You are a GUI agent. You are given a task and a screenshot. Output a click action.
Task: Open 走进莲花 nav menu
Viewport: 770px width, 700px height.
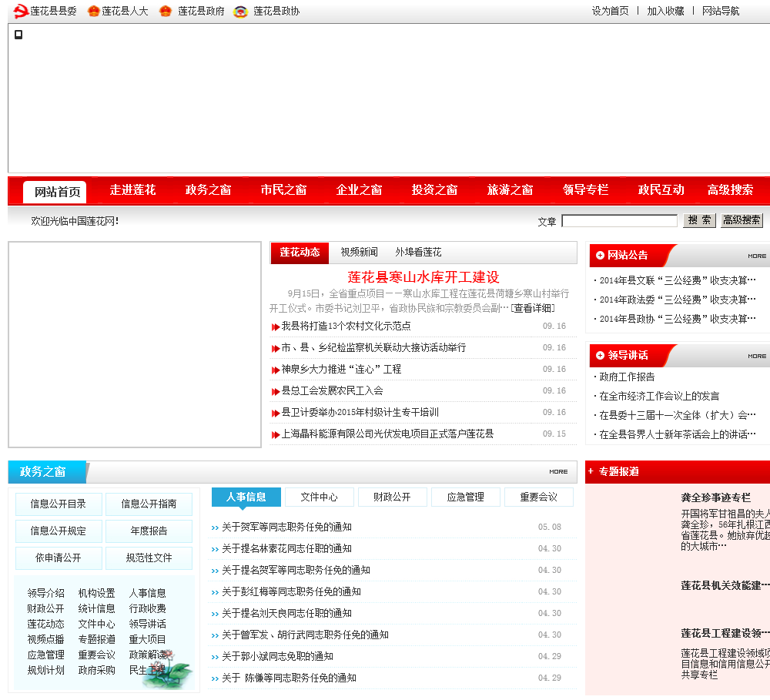[x=132, y=189]
